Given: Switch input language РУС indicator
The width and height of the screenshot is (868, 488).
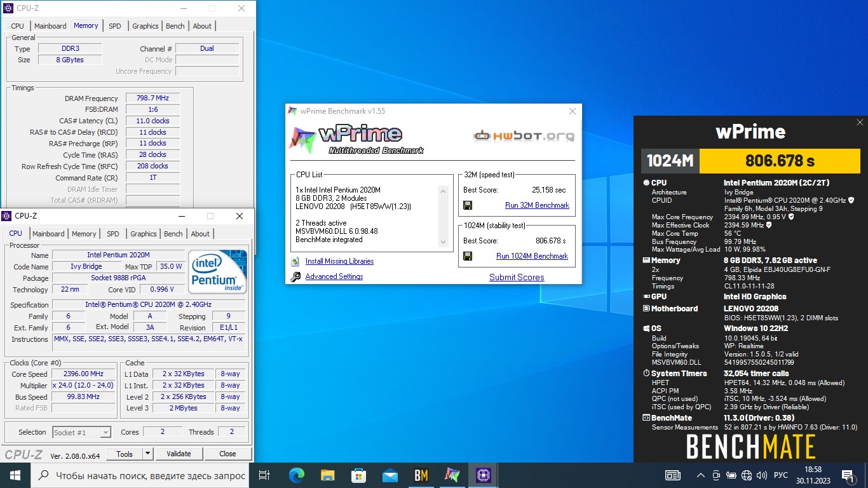Looking at the screenshot, I should [x=780, y=475].
